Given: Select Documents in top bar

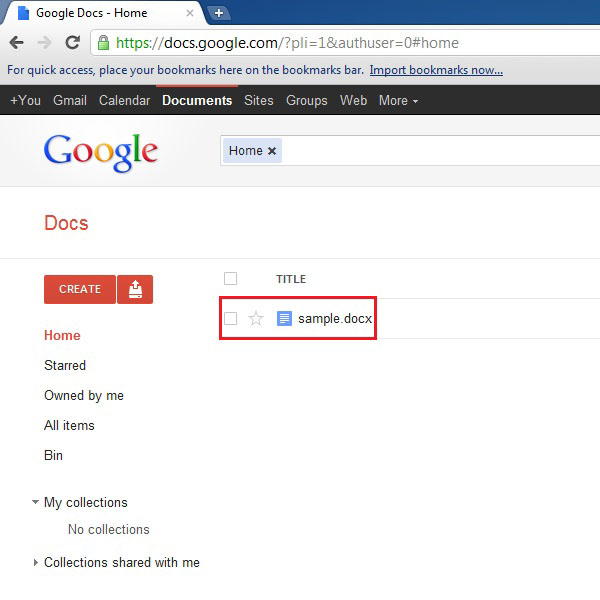Looking at the screenshot, I should (x=197, y=101).
